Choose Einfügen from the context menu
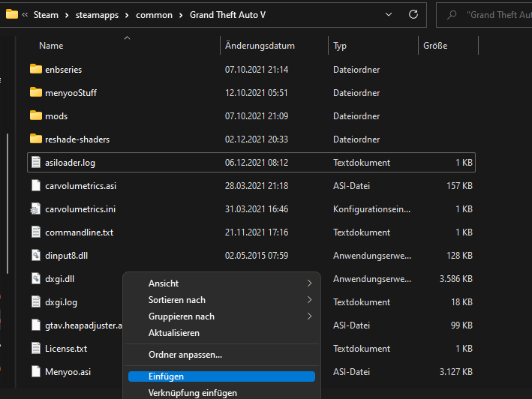This screenshot has height=399, width=532. point(167,376)
